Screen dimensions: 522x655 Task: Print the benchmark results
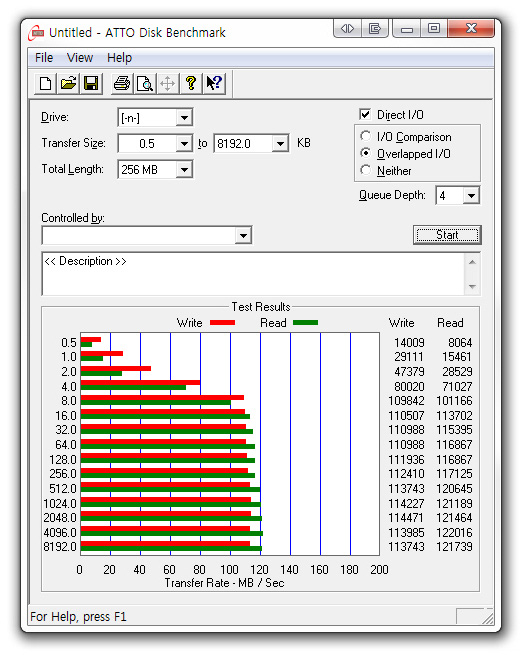(122, 83)
